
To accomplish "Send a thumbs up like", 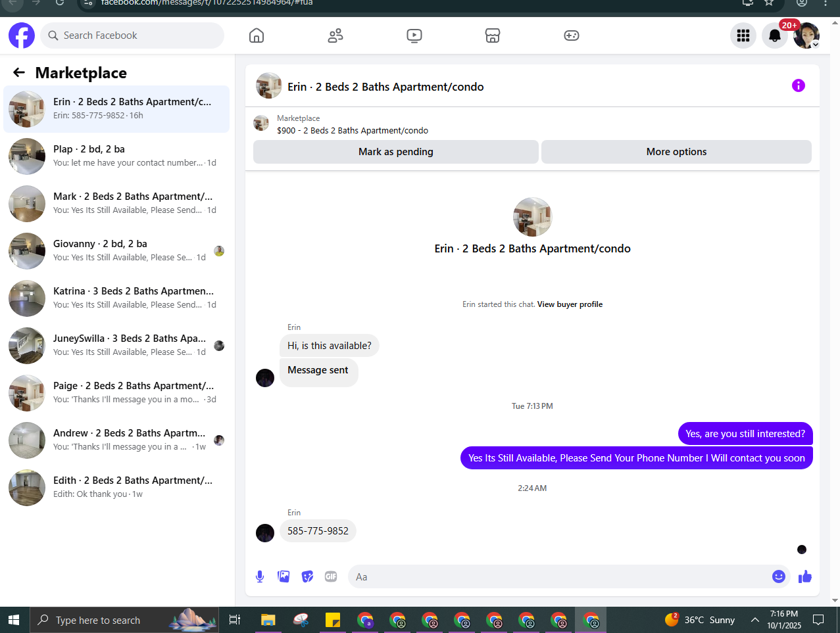I will [805, 576].
